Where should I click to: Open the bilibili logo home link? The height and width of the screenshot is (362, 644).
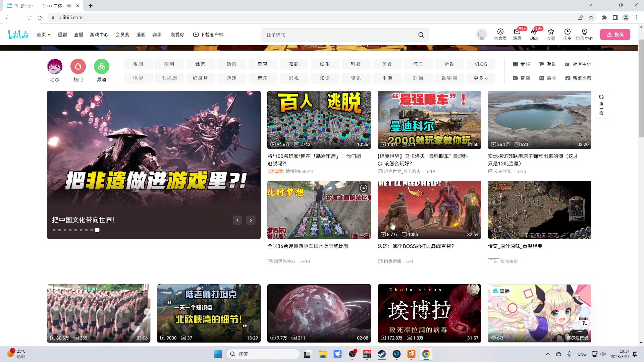18,34
